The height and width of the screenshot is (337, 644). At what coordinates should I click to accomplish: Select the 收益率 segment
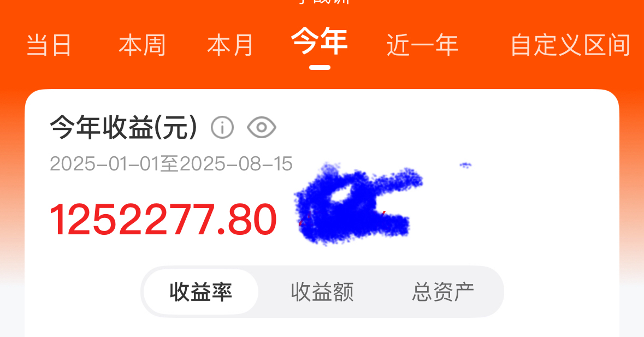click(x=201, y=292)
